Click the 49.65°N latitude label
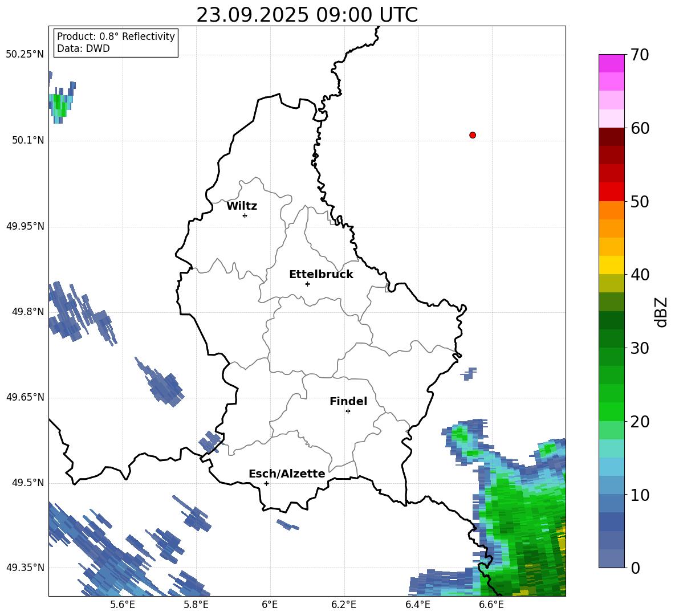This screenshot has height=616, width=675. click(25, 397)
